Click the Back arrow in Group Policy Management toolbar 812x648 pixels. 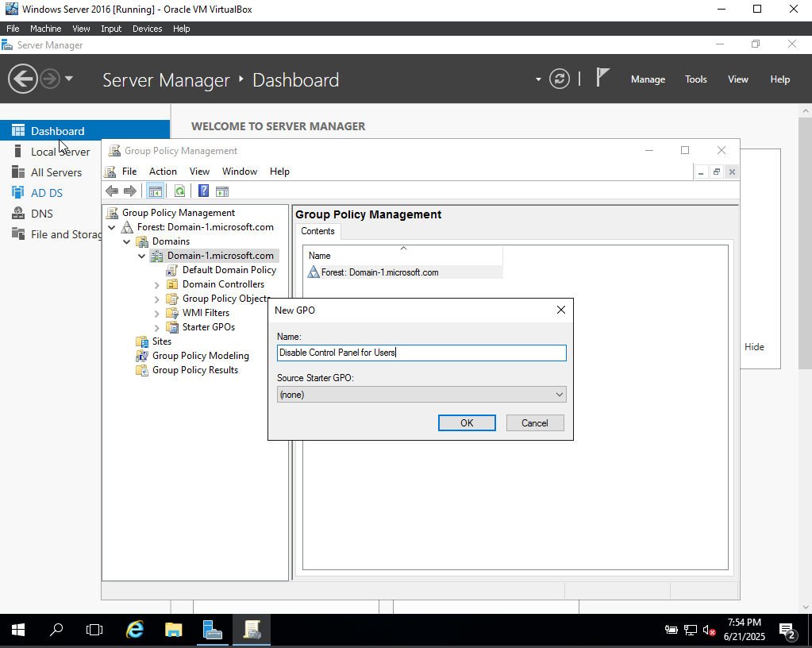(112, 191)
